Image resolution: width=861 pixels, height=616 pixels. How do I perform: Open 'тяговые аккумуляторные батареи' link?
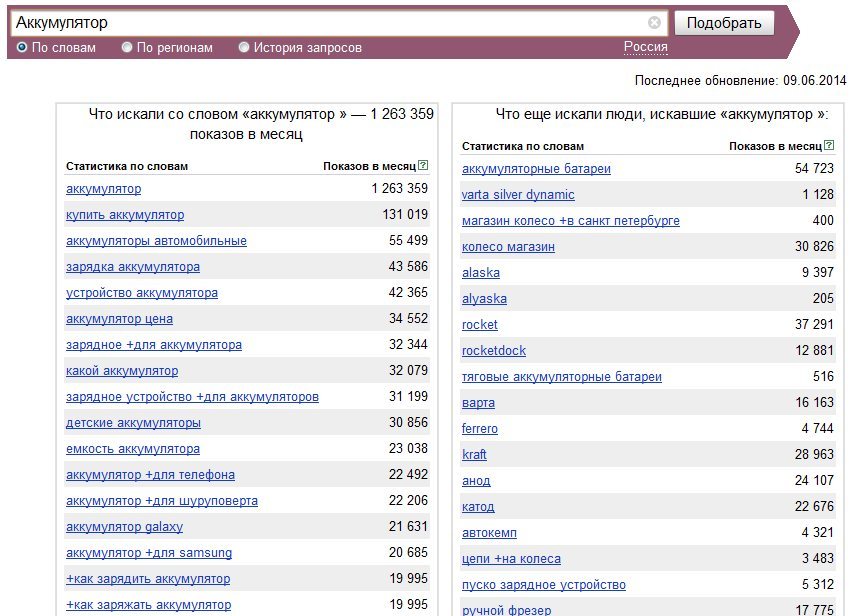pyautogui.click(x=562, y=377)
